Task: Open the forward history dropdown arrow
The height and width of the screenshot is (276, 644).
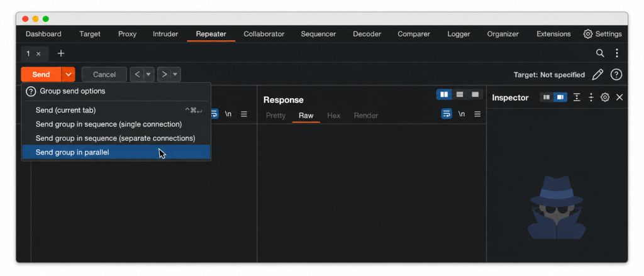Action: tap(175, 74)
